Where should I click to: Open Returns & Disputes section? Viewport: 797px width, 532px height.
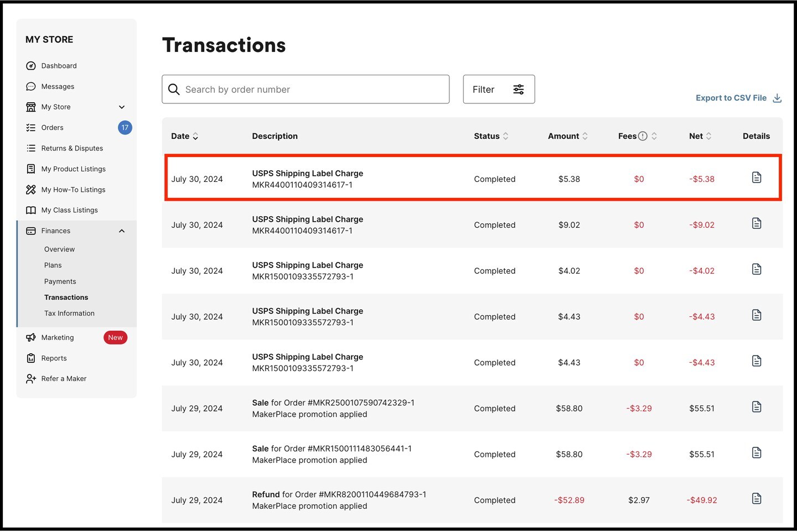tap(71, 148)
